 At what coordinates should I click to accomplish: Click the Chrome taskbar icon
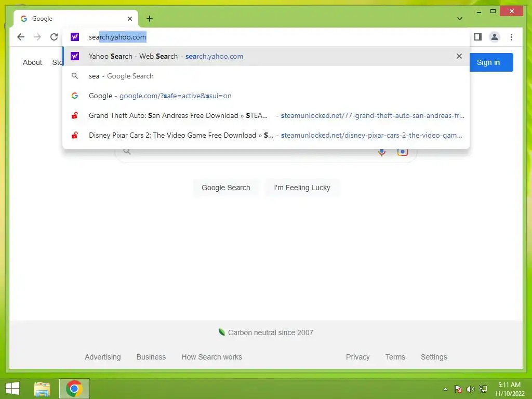tap(74, 389)
